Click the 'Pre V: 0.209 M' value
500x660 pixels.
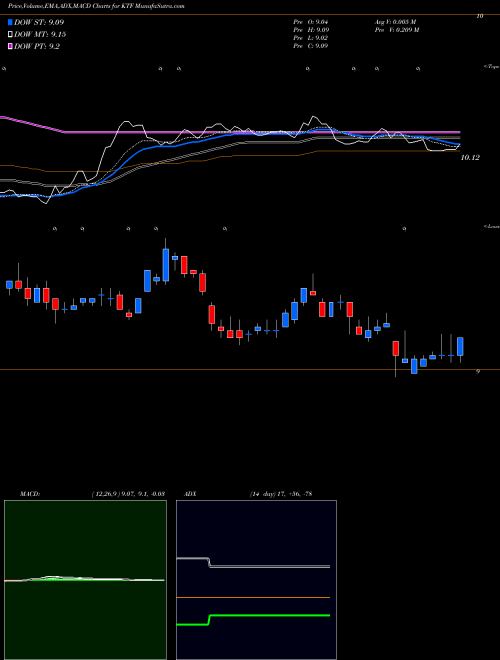coord(396,30)
